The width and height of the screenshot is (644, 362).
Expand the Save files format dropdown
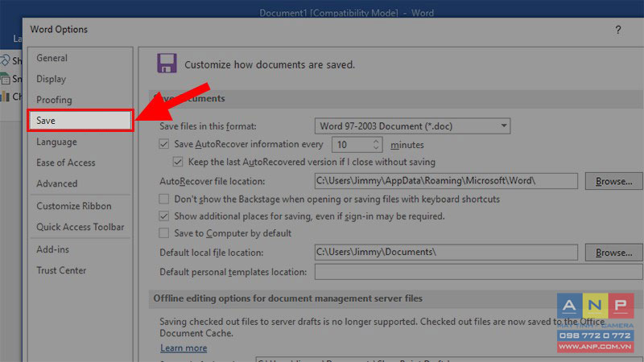[x=504, y=126]
